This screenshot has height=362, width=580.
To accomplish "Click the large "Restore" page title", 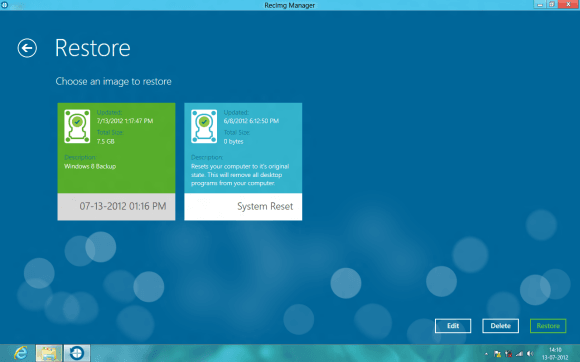I will (92, 48).
